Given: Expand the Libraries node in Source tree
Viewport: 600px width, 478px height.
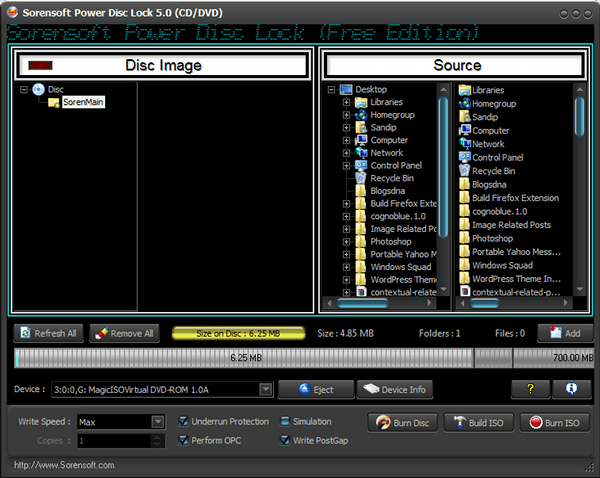Looking at the screenshot, I should (x=346, y=102).
